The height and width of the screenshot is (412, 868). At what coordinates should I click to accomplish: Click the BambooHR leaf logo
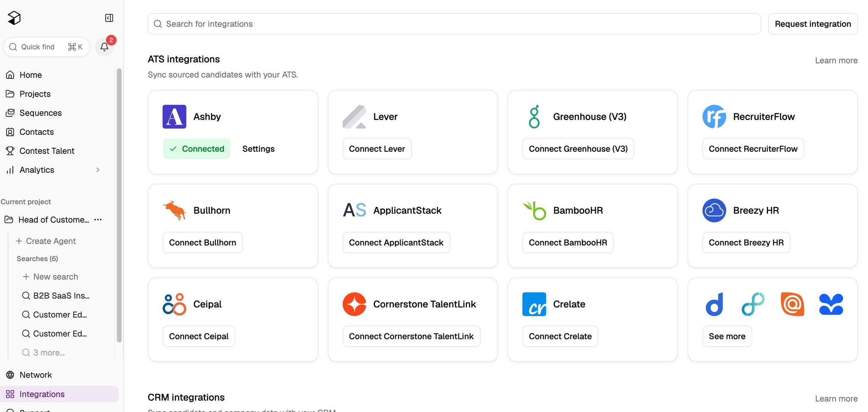[534, 210]
